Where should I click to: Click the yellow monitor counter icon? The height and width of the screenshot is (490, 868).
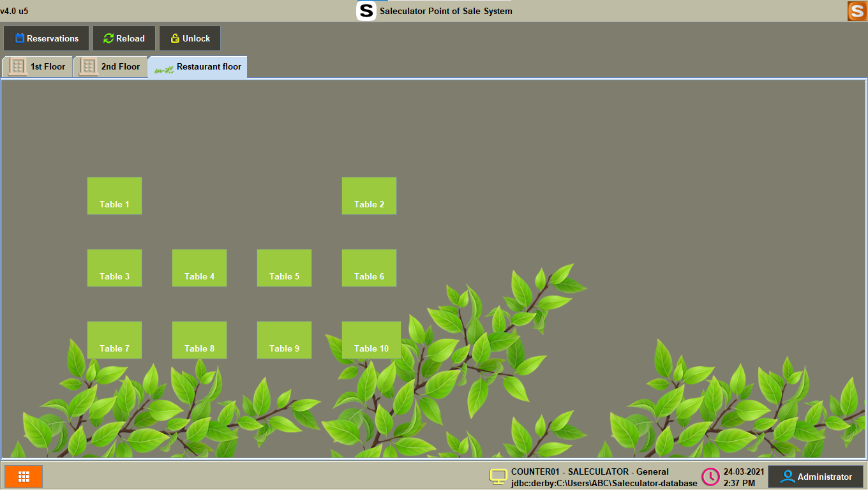click(498, 477)
